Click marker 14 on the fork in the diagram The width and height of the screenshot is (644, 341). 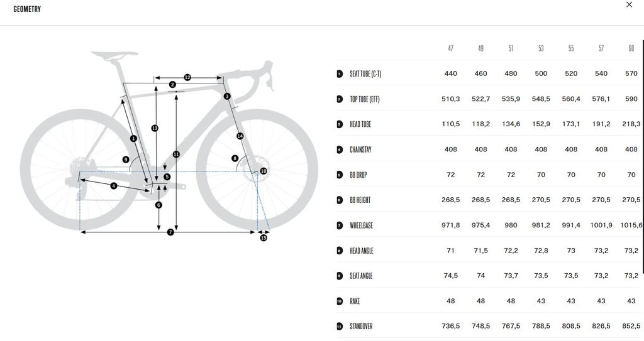pos(240,136)
